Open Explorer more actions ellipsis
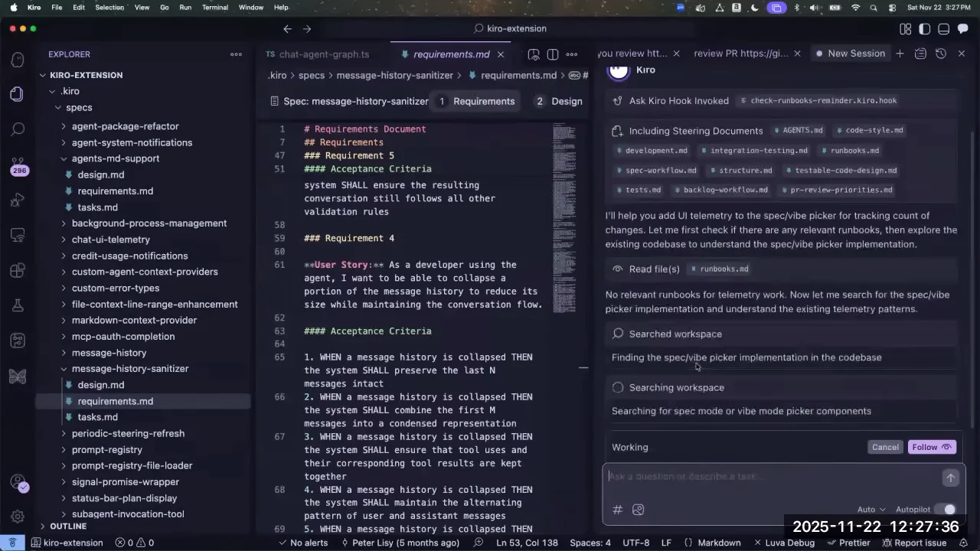 [x=236, y=54]
